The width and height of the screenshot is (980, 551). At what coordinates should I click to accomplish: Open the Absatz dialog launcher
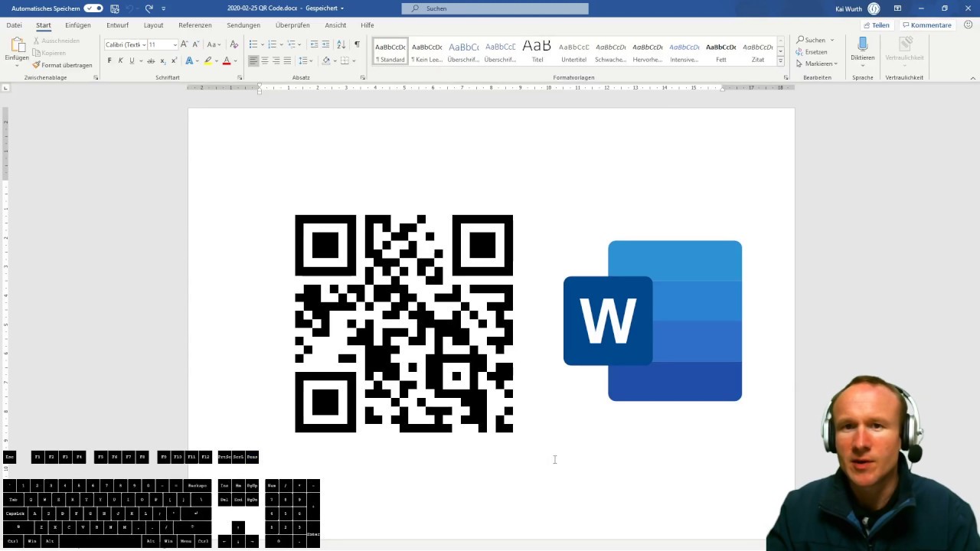[363, 77]
